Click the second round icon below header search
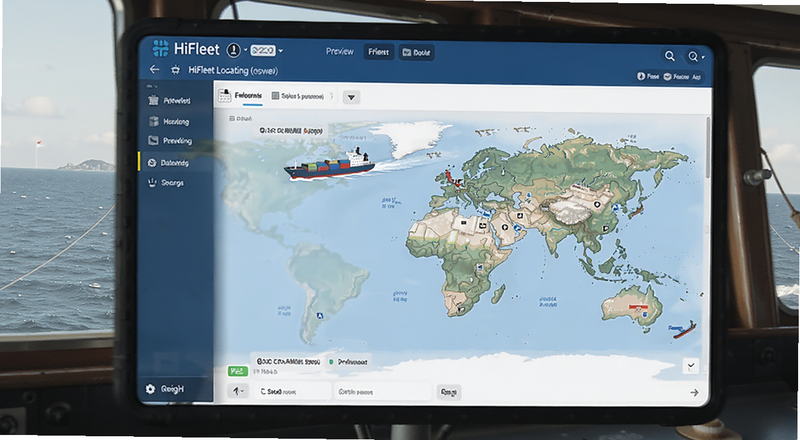Viewport: 800px width, 440px height. [667, 77]
